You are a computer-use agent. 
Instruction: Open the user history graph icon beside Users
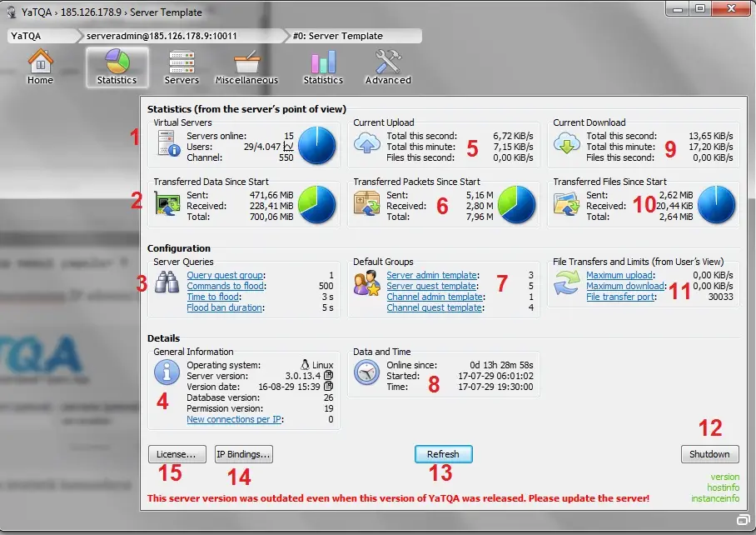(288, 146)
